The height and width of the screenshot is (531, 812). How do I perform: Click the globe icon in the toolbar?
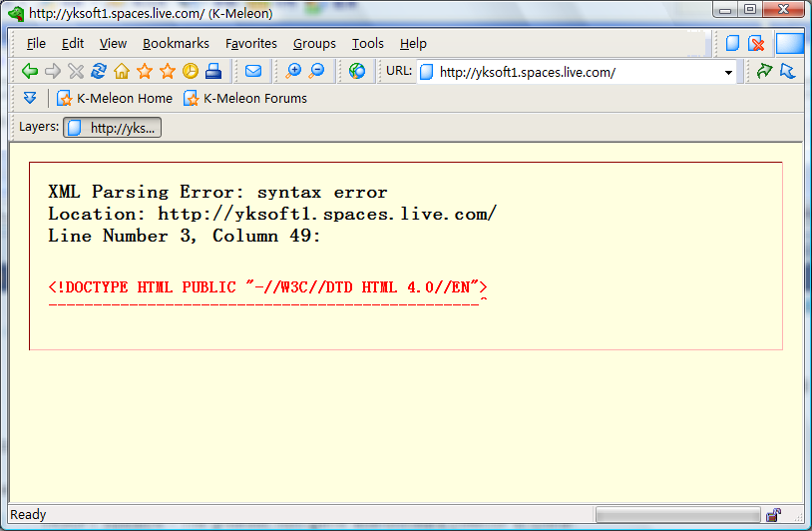[x=356, y=71]
